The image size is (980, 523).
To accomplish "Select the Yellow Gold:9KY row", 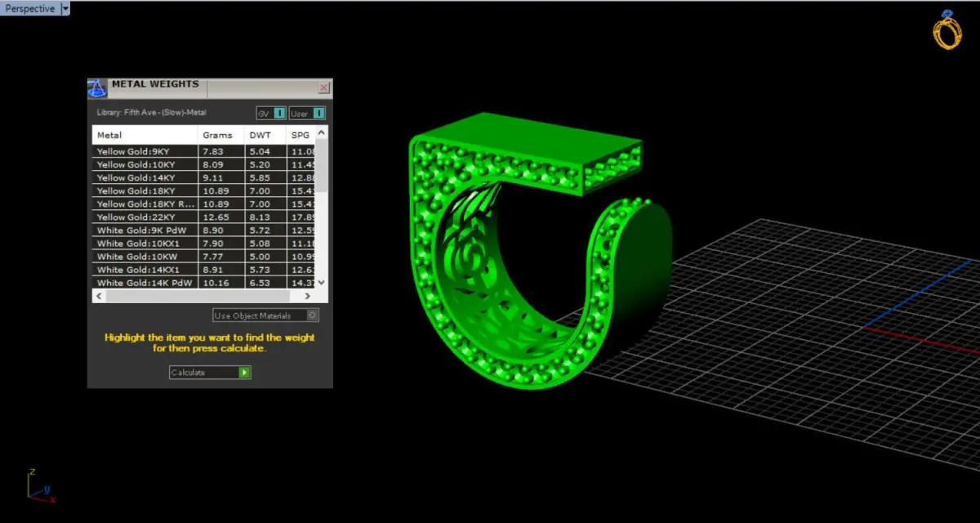I will click(x=204, y=151).
